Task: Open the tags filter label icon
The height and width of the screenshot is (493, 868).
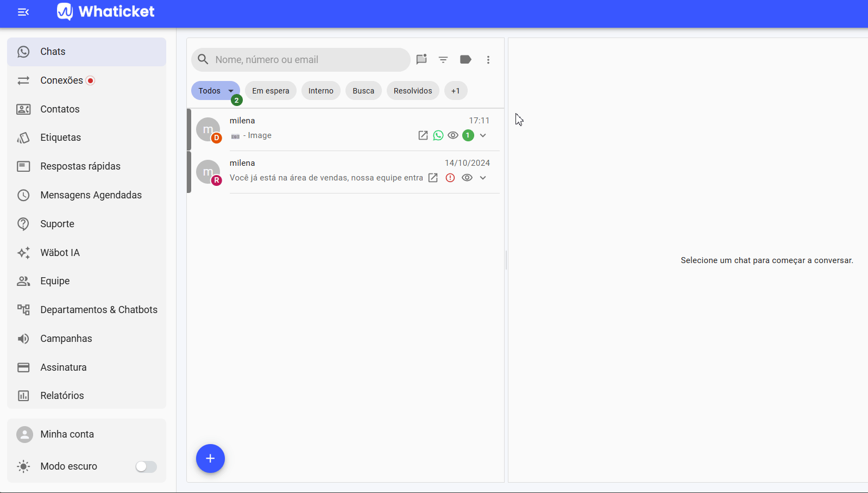Action: pyautogui.click(x=466, y=60)
